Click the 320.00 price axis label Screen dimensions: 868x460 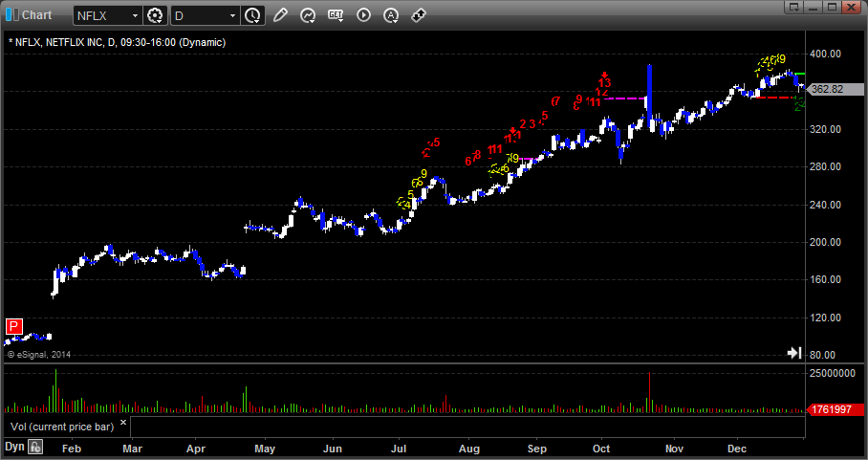(827, 129)
